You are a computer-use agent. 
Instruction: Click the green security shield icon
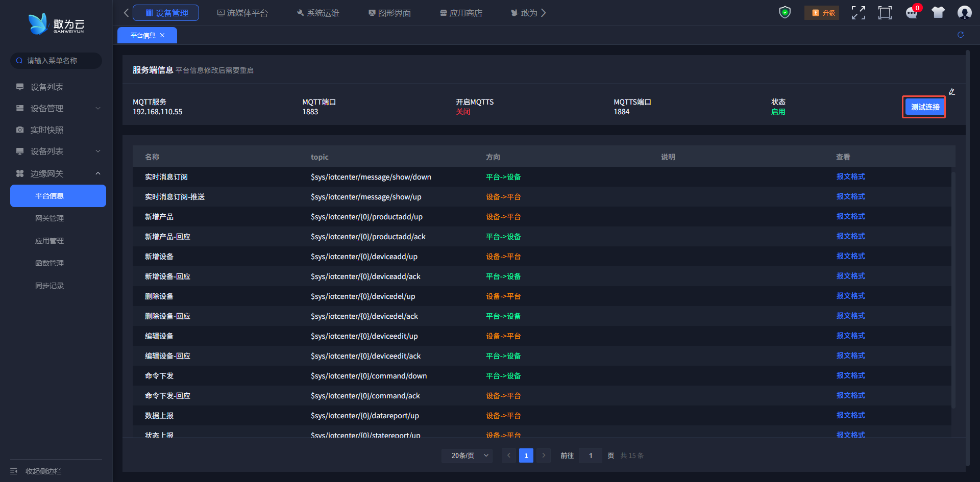tap(785, 12)
